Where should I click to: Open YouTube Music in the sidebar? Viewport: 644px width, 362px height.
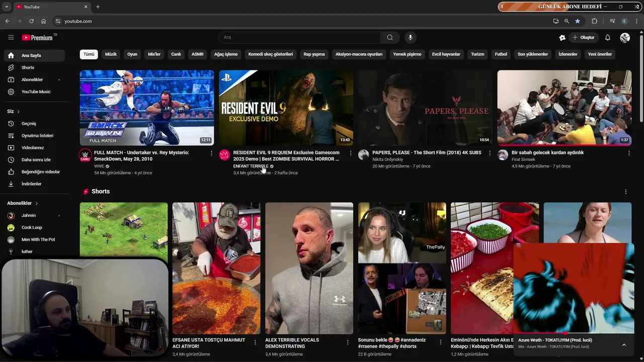tap(34, 92)
